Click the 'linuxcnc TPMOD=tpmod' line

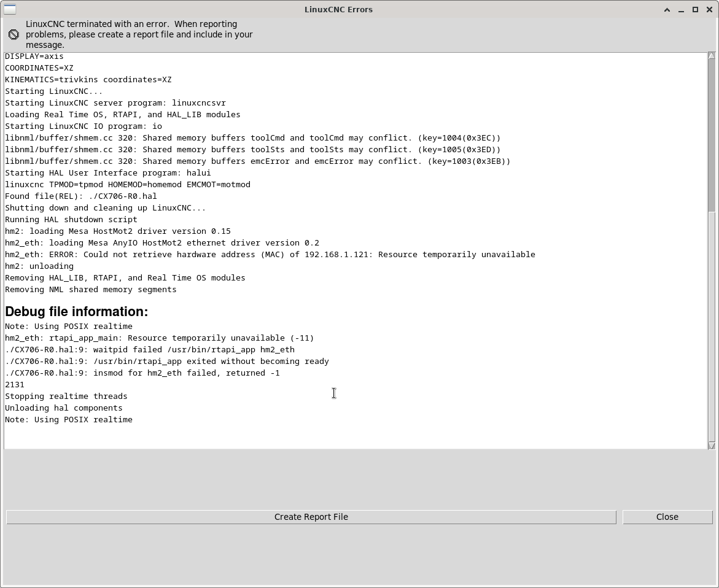128,185
